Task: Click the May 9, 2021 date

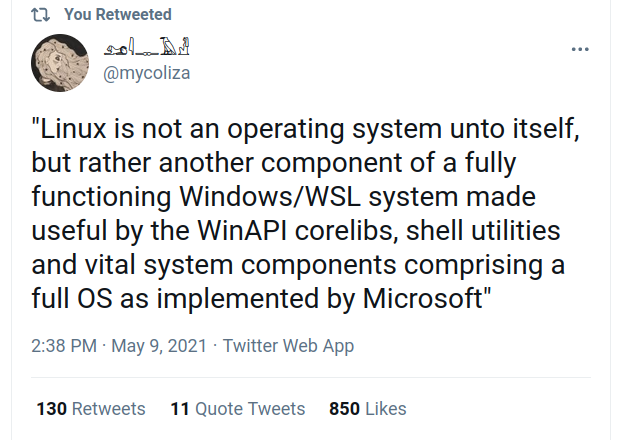Action: [x=159, y=346]
